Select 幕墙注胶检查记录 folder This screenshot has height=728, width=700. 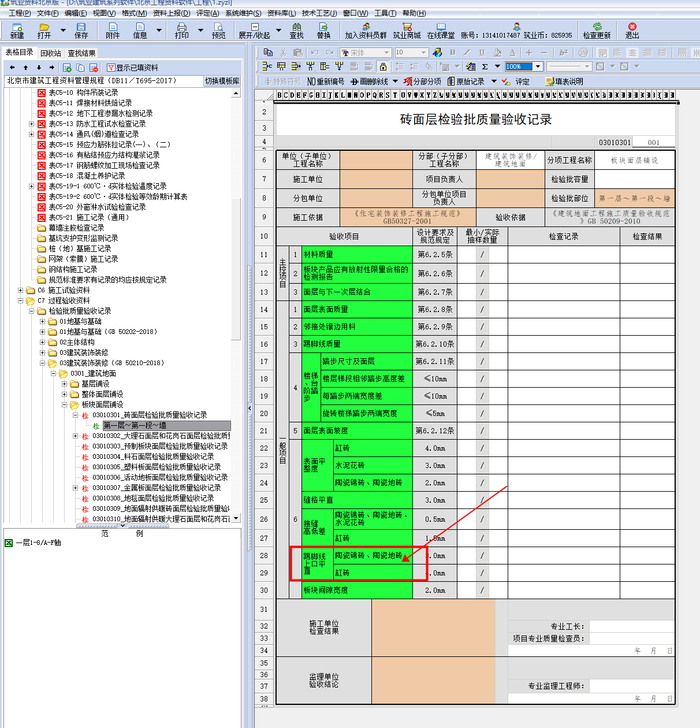[x=76, y=228]
